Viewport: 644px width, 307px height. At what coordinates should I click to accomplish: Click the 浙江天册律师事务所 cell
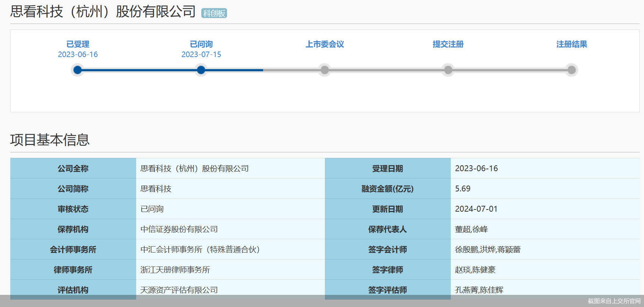point(230,269)
